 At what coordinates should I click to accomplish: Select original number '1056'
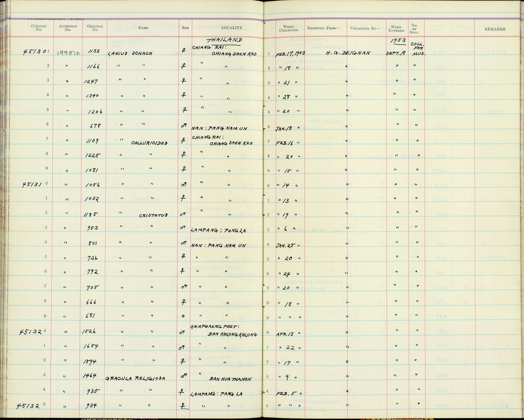pos(93,185)
